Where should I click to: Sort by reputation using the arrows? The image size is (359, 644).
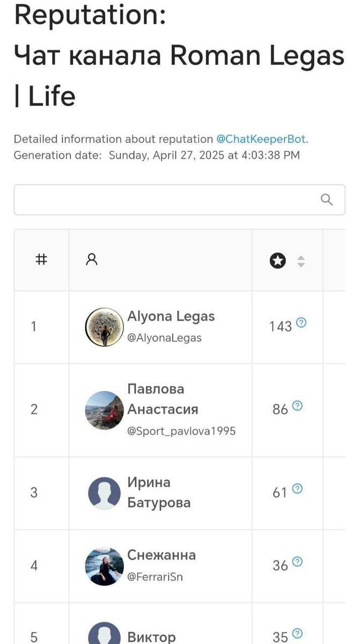pos(301,261)
